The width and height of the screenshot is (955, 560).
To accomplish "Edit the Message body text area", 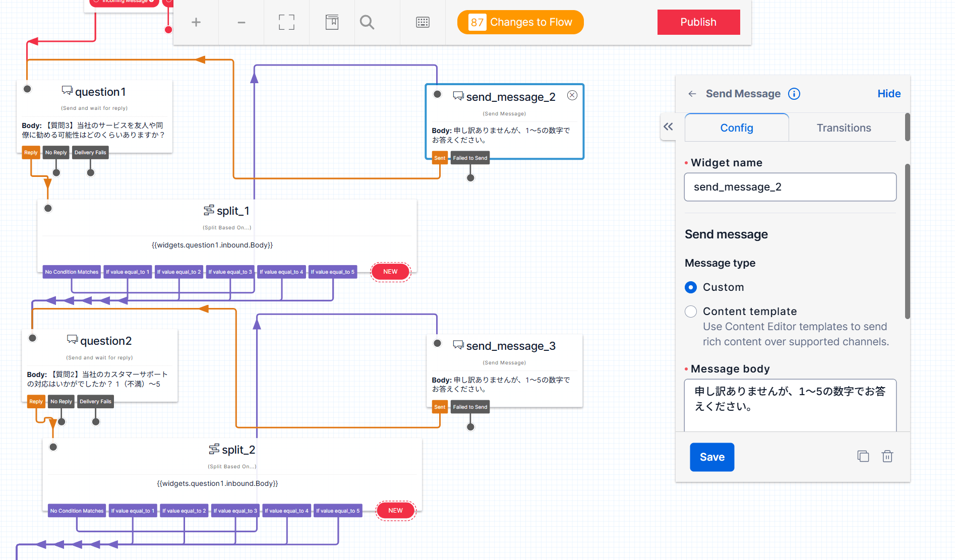I will point(790,405).
